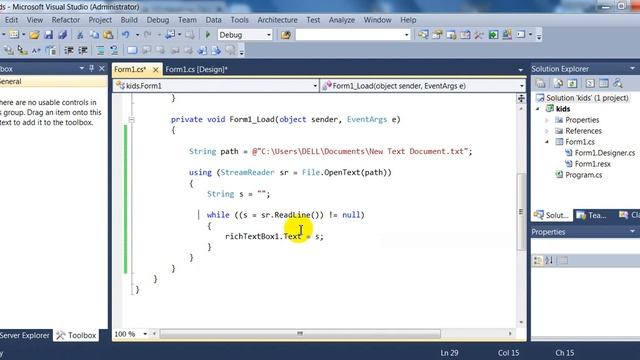Click the General group header in Toolbox

coord(53,82)
